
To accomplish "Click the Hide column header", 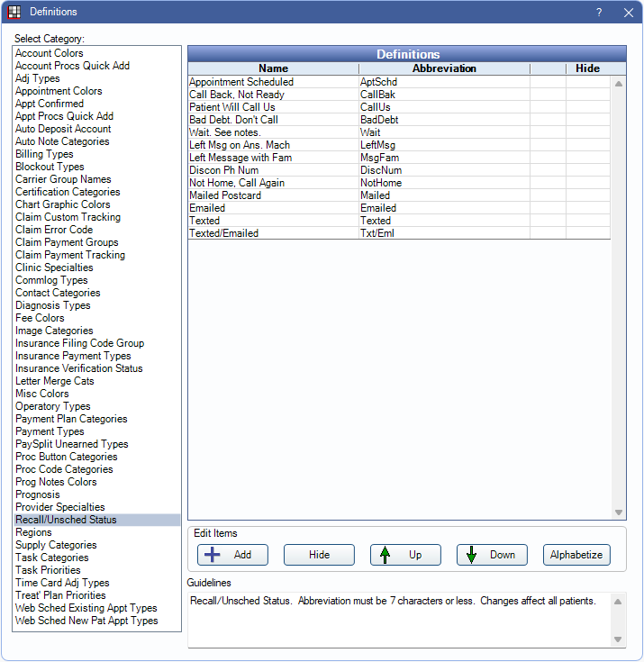I will 587,68.
